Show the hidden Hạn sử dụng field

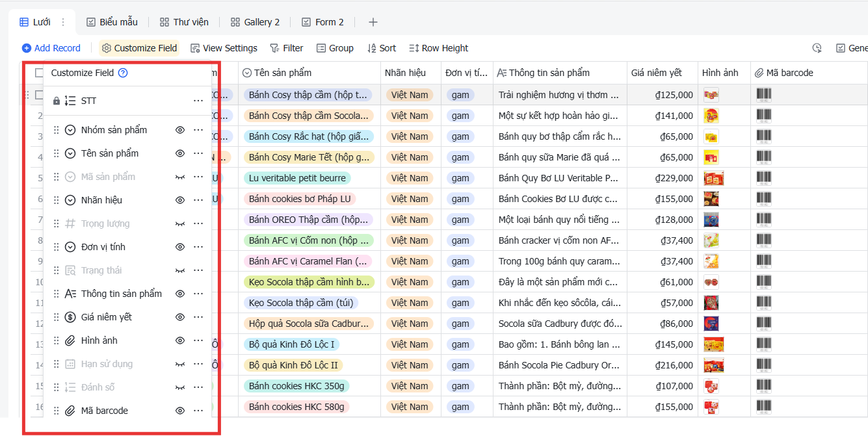(x=180, y=364)
